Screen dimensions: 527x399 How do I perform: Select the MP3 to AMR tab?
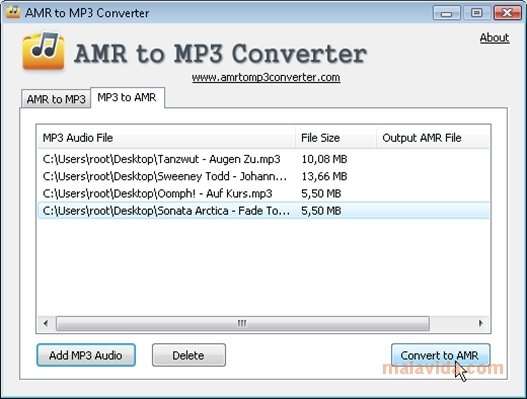pyautogui.click(x=127, y=97)
